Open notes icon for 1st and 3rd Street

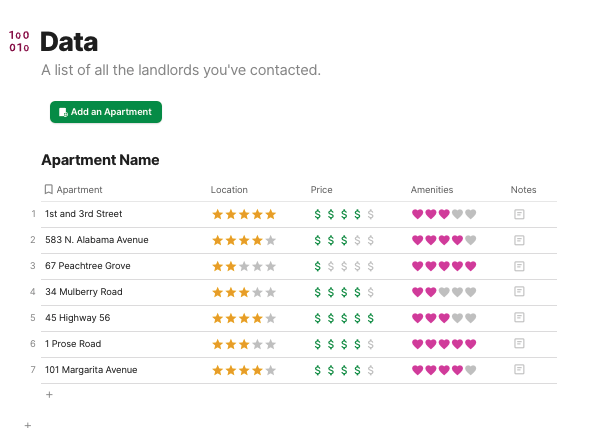[x=519, y=214]
